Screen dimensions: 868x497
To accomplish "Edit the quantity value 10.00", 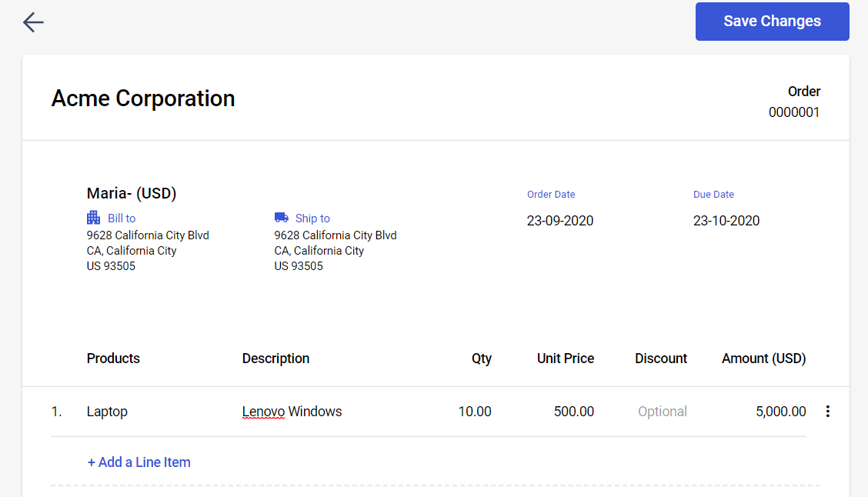I will pyautogui.click(x=475, y=412).
